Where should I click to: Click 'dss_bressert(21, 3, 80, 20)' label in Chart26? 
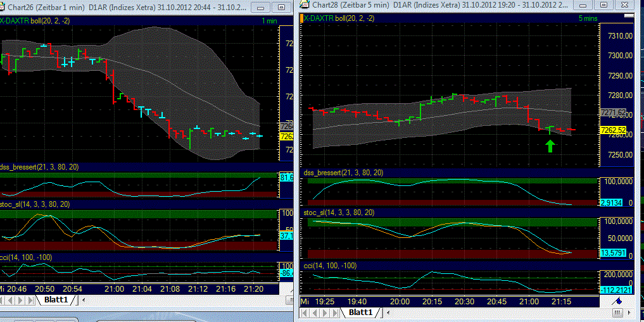click(39, 167)
